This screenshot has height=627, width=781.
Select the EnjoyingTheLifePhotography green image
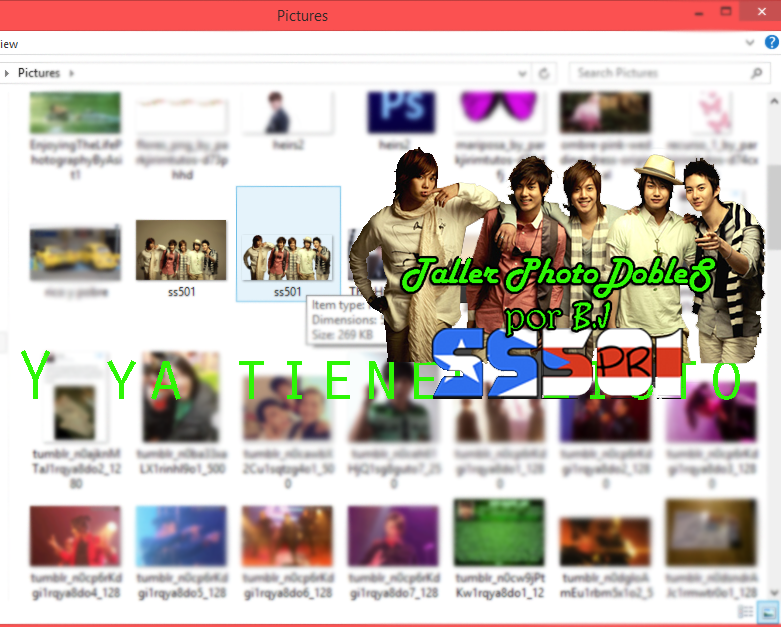tap(75, 135)
